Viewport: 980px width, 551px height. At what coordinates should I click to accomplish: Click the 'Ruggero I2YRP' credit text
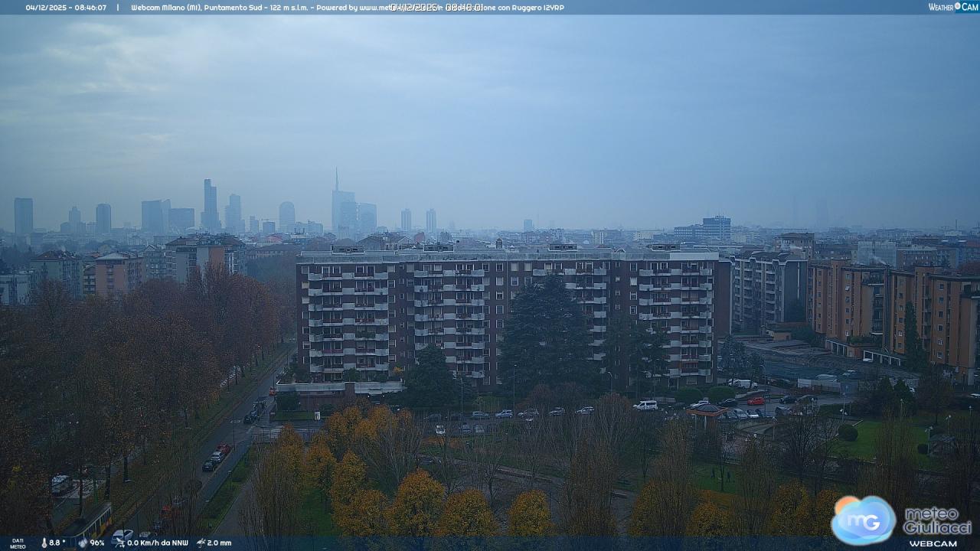[x=536, y=8]
